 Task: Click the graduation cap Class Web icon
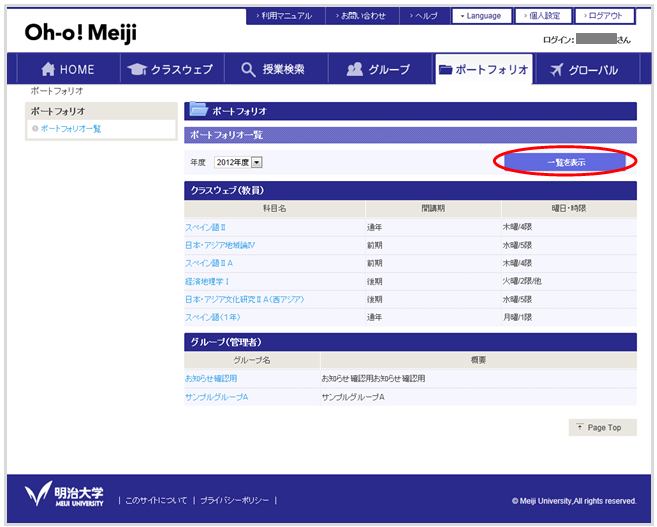(x=137, y=70)
